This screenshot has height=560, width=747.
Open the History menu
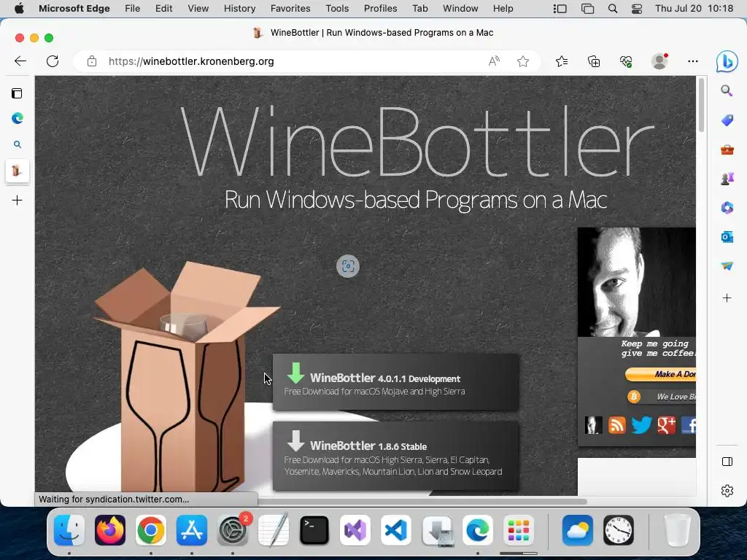tap(239, 9)
